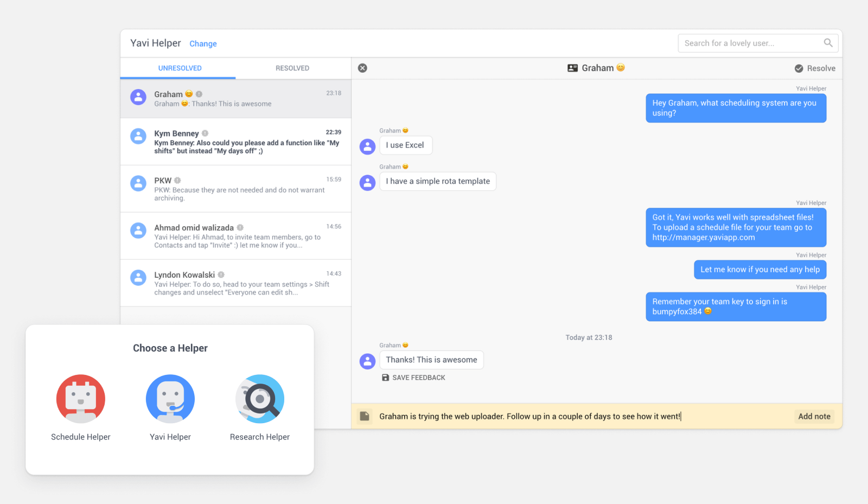Click avatar beside "simple rota template" message
The image size is (868, 504).
point(368,182)
